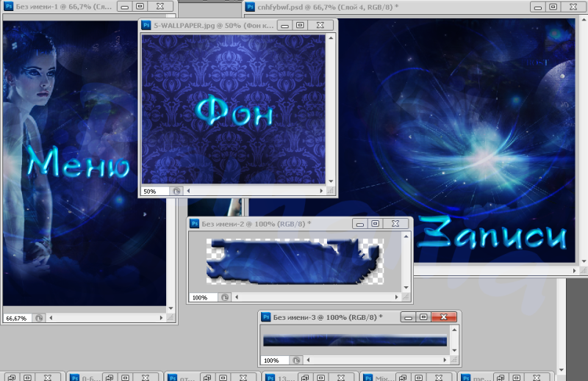Maximize the minimized Mix... document window
This screenshot has height=381, width=588.
tap(419, 377)
